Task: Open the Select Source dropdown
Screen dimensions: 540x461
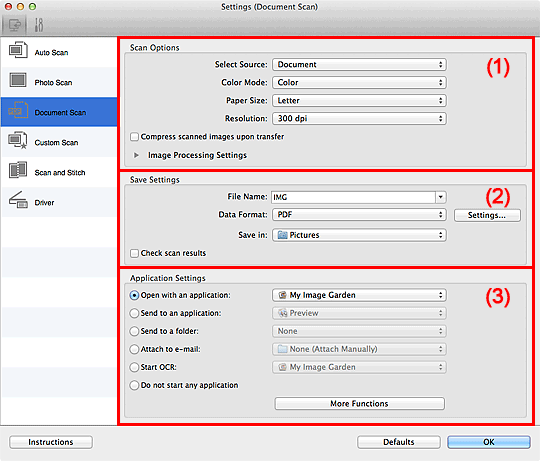Action: click(x=359, y=64)
